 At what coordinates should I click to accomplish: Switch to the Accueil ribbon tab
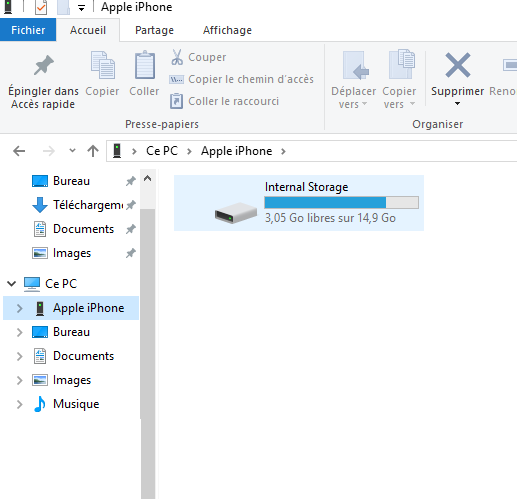[88, 30]
